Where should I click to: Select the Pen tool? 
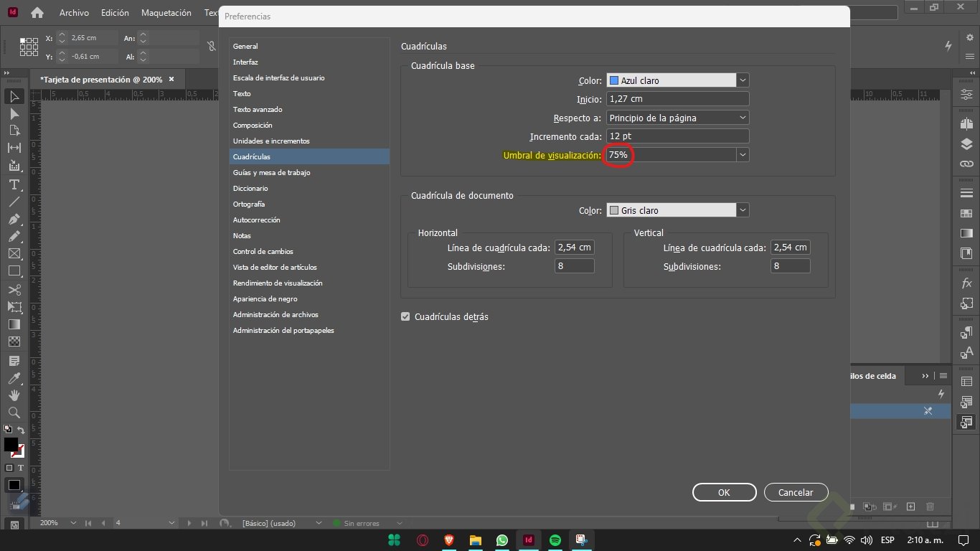coord(14,219)
